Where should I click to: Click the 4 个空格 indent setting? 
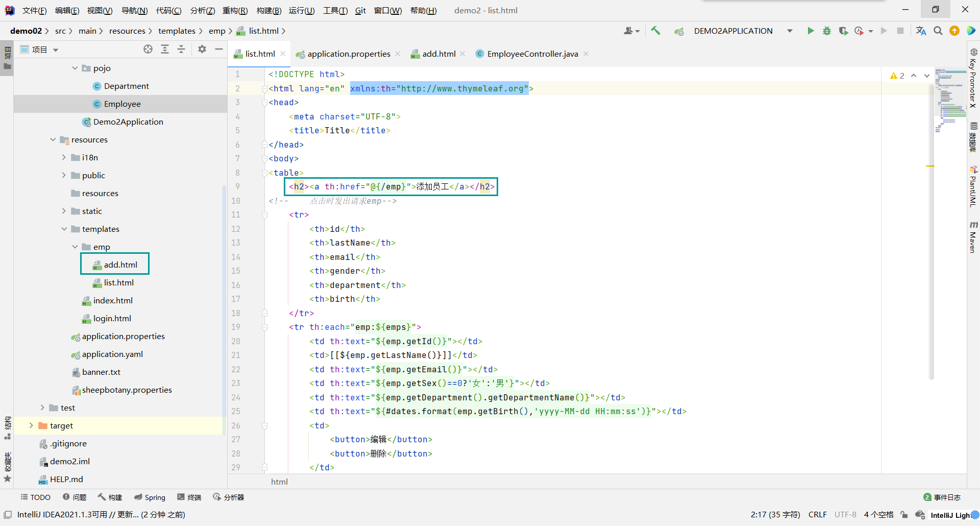tap(878, 515)
